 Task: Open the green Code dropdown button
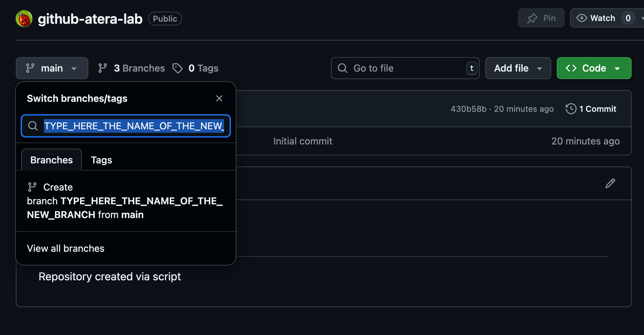[594, 68]
